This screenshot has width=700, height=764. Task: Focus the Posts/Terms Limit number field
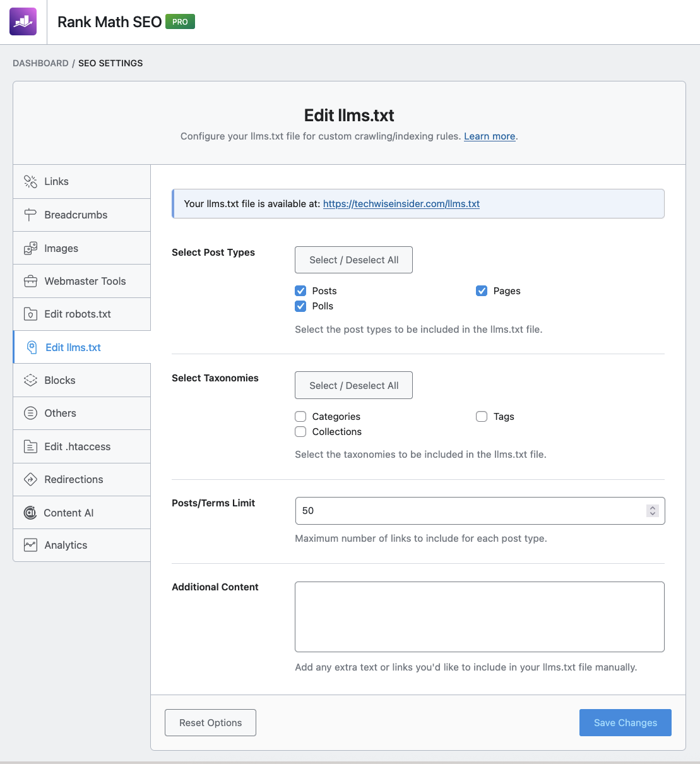[x=480, y=511]
